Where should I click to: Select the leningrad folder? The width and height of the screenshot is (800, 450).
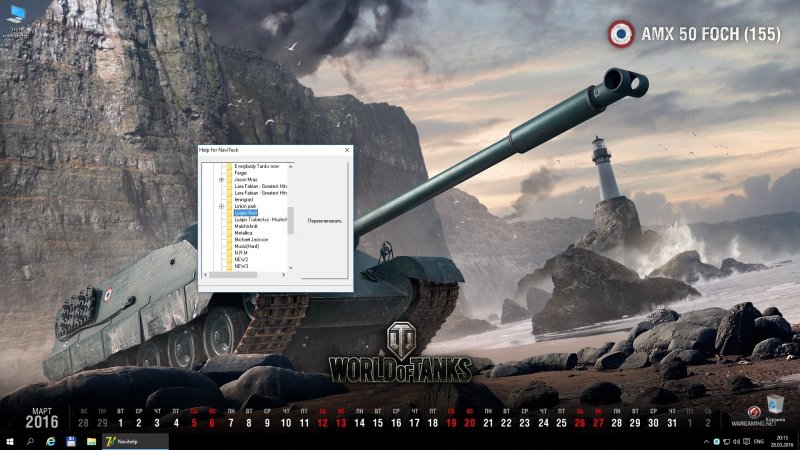point(244,199)
